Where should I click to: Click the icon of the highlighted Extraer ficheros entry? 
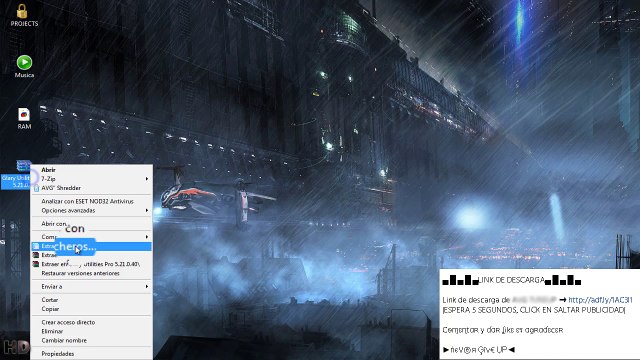pyautogui.click(x=36, y=246)
